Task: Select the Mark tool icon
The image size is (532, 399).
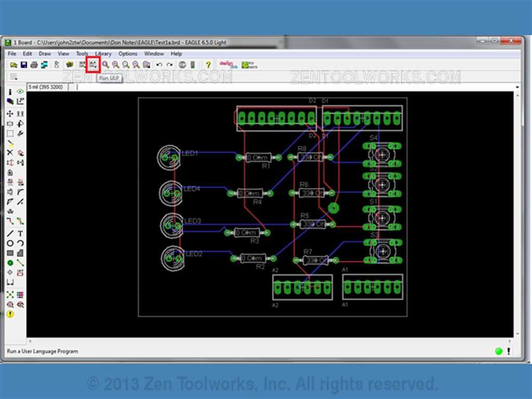Action: (x=20, y=101)
